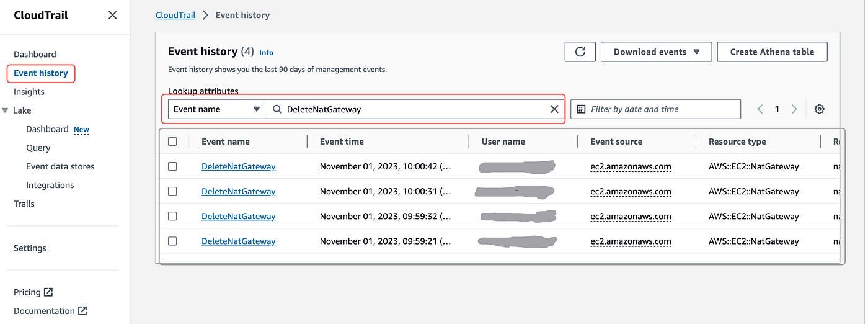
Task: Clear the DeleteNatGateway search filter
Action: (554, 109)
